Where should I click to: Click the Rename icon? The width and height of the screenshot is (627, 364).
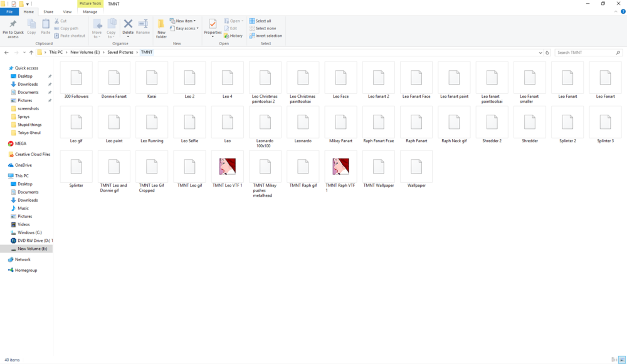coord(143,24)
